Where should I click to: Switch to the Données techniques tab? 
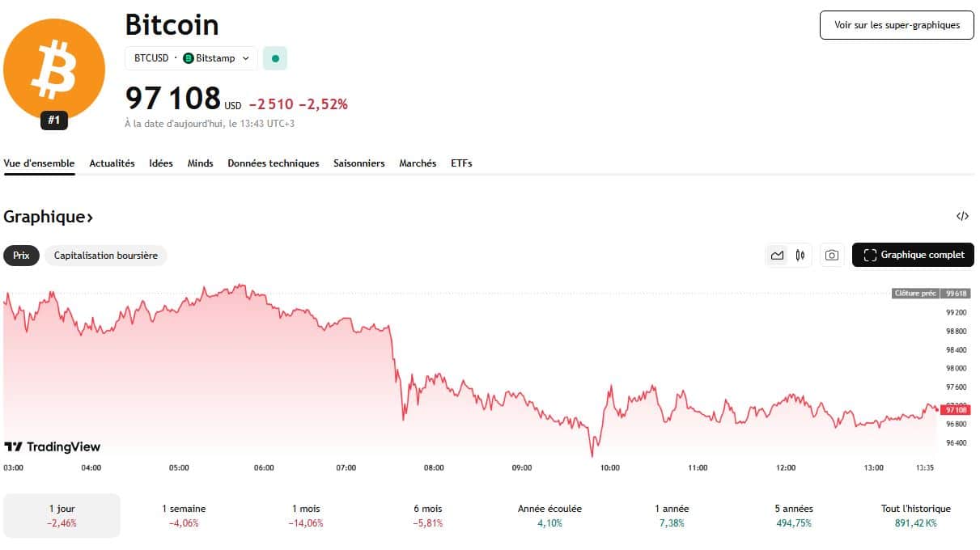coord(274,163)
